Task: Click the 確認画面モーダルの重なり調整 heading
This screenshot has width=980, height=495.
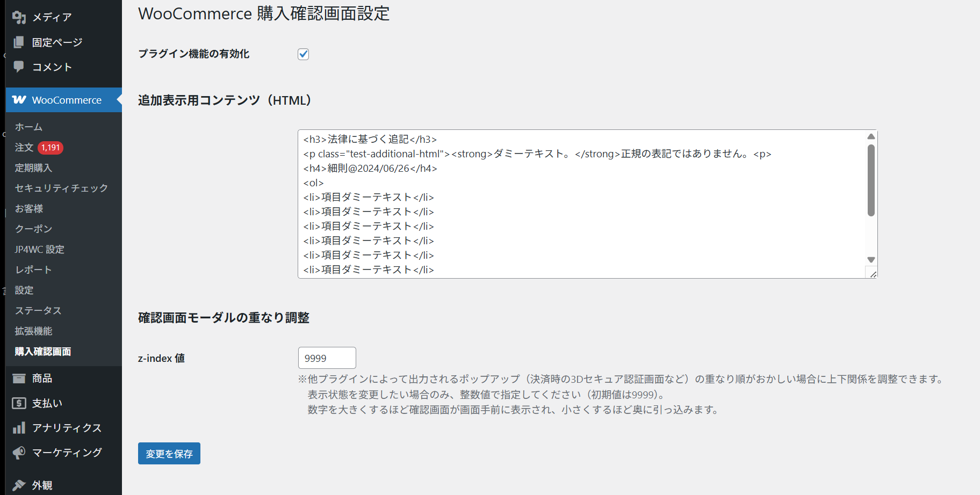Action: coord(224,318)
